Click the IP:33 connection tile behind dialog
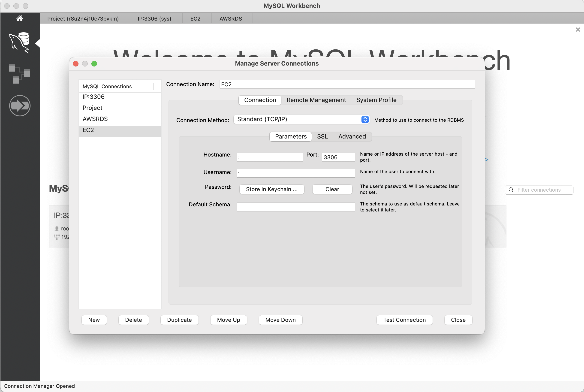 (59, 226)
